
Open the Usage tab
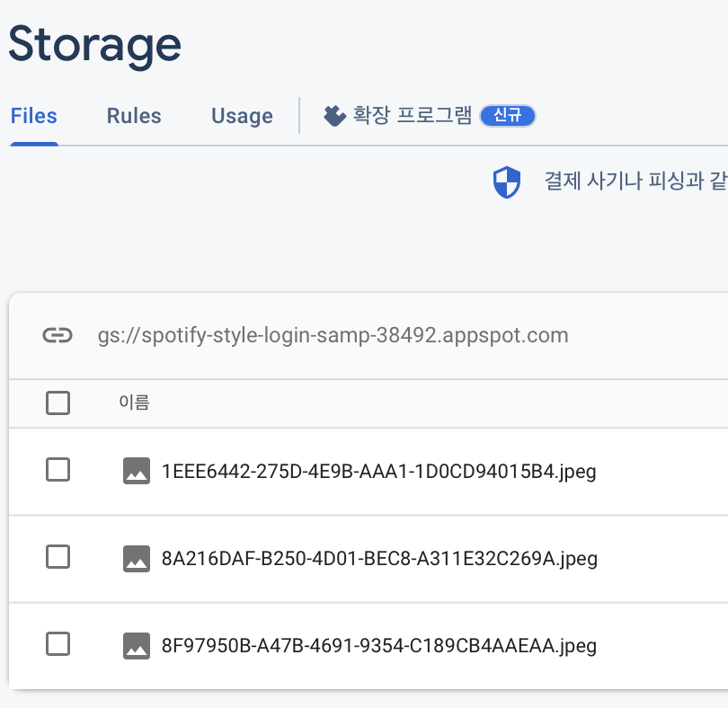(241, 115)
